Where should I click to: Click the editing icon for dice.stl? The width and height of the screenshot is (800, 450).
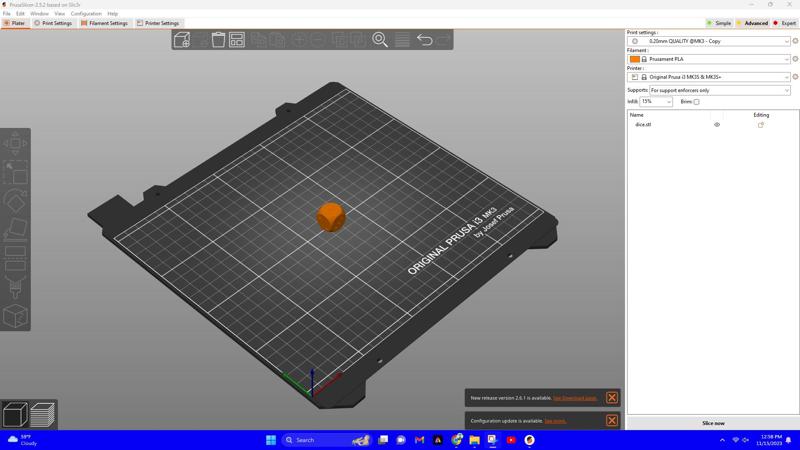(761, 124)
